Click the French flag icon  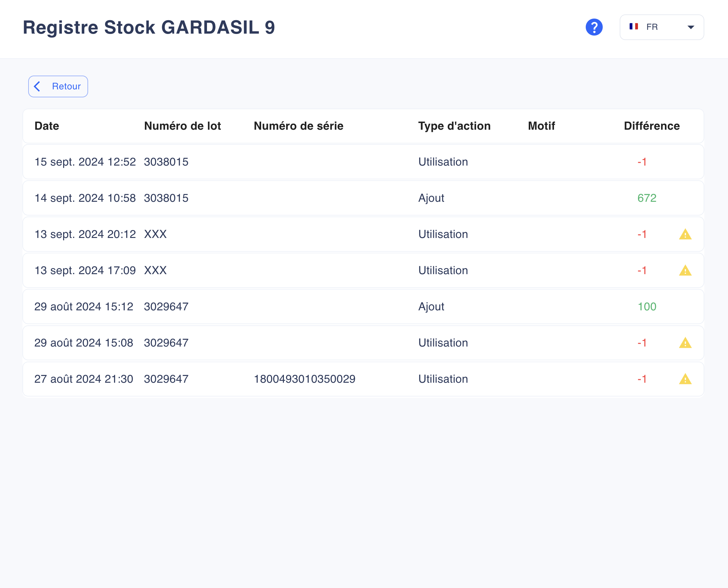point(633,26)
